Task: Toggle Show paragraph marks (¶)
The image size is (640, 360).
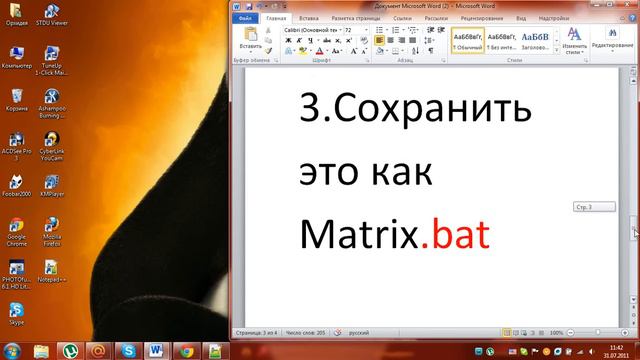Action: pos(431,51)
